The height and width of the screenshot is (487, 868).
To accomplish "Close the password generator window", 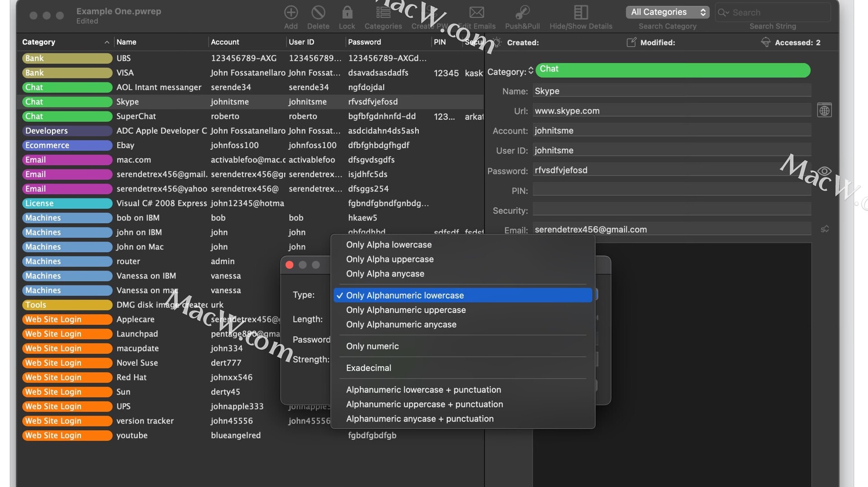I will [x=289, y=265].
